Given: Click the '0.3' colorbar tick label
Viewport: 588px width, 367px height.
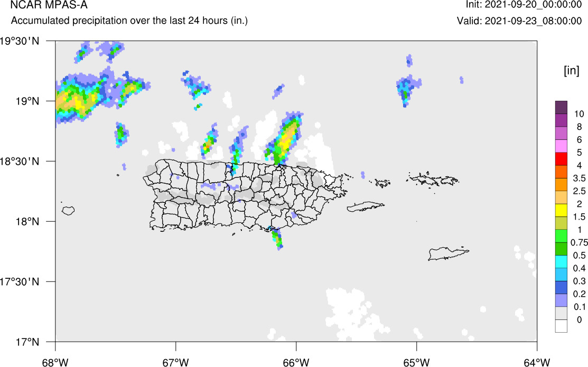Looking at the screenshot, I should coord(580,281).
